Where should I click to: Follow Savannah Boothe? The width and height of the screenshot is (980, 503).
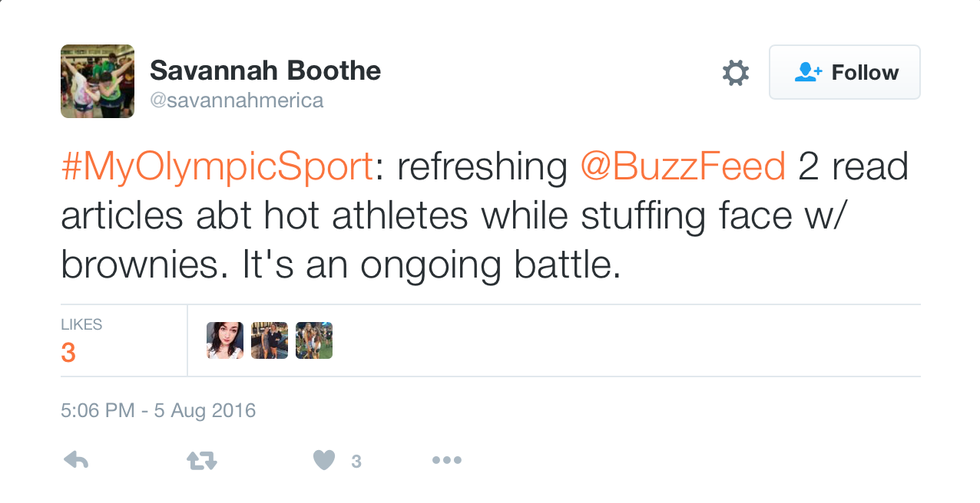(844, 73)
